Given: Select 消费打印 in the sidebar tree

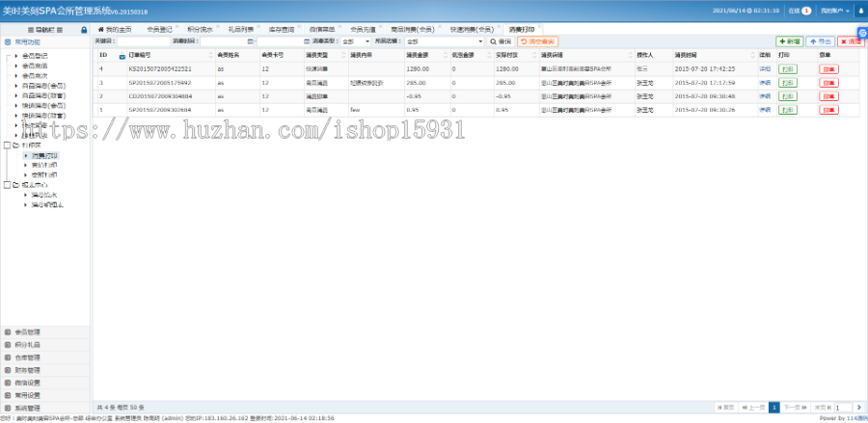Looking at the screenshot, I should [43, 156].
